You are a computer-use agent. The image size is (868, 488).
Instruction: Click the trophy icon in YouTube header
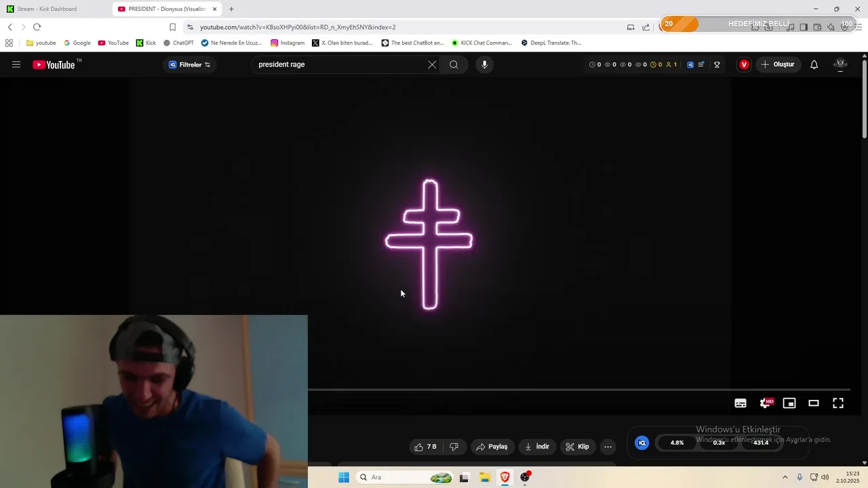coord(717,64)
